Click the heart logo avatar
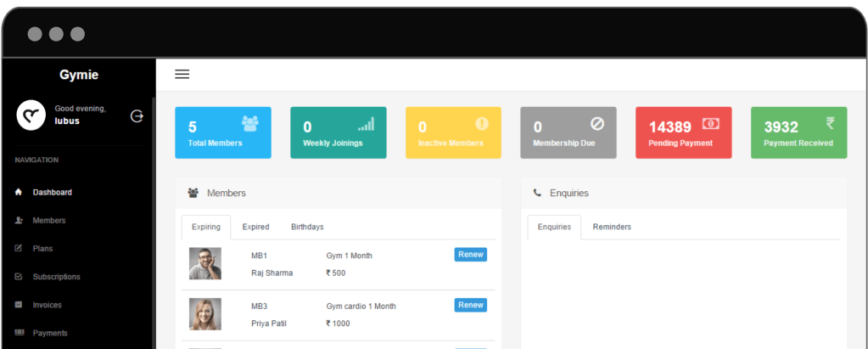The image size is (868, 349). pyautogui.click(x=31, y=115)
